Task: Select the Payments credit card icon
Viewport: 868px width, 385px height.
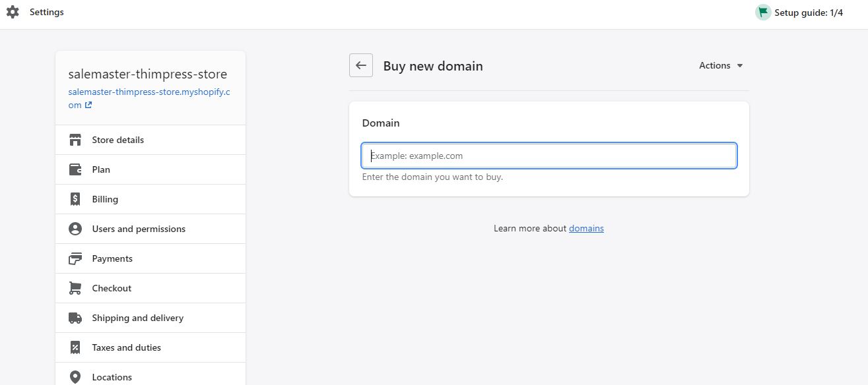Action: click(x=75, y=258)
